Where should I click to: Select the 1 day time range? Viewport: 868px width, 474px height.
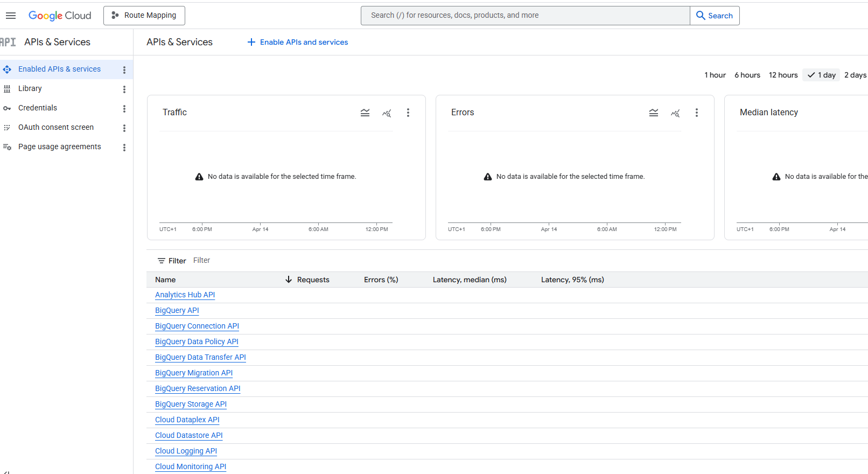pos(821,75)
